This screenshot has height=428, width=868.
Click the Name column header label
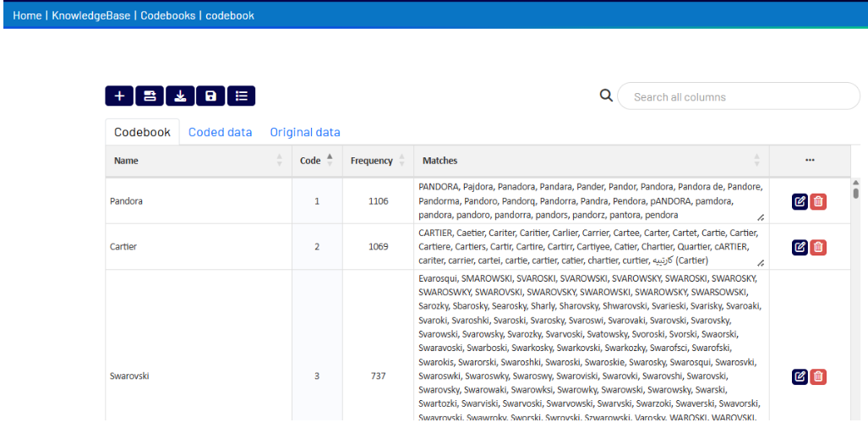126,161
